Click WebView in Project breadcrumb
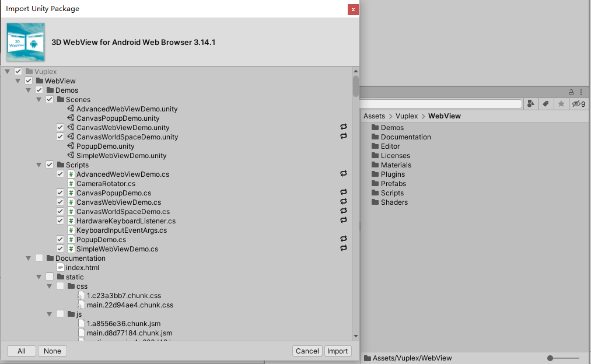 point(445,116)
